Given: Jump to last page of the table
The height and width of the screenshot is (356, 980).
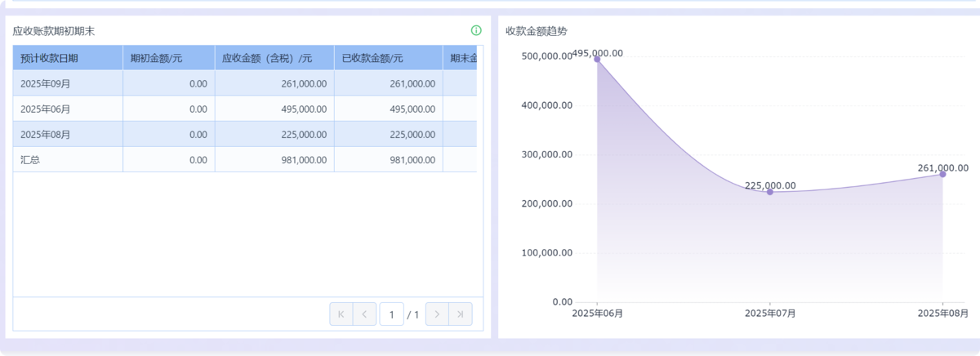Looking at the screenshot, I should pos(461,314).
